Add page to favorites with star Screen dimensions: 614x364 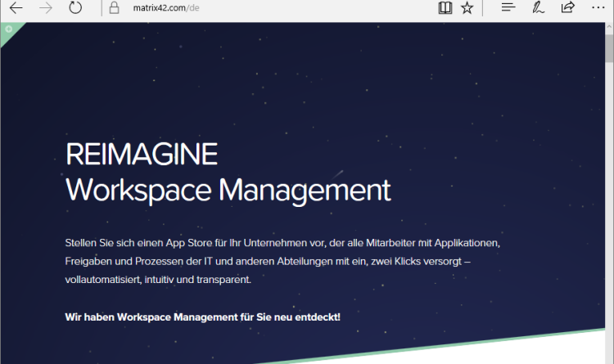pos(467,8)
